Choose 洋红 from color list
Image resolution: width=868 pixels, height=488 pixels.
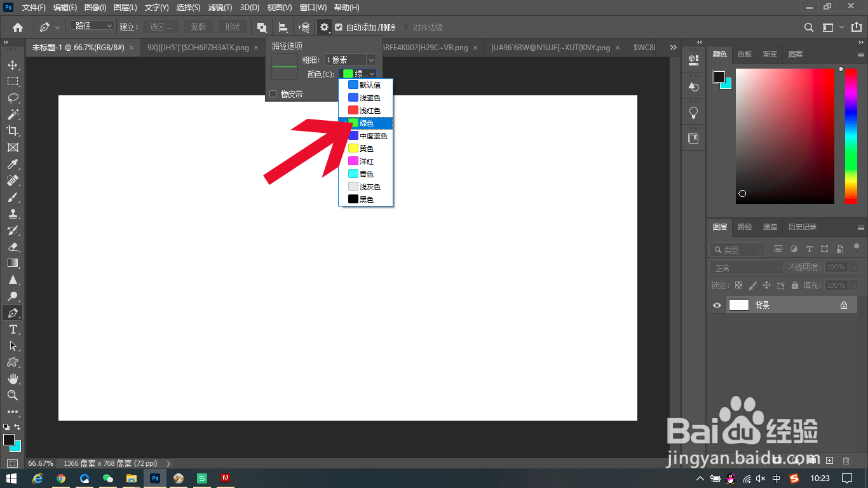[x=366, y=161]
